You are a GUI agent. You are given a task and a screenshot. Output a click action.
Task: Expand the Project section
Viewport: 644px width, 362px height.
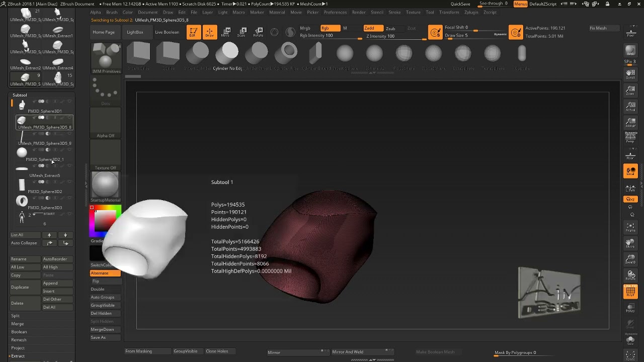(18, 348)
